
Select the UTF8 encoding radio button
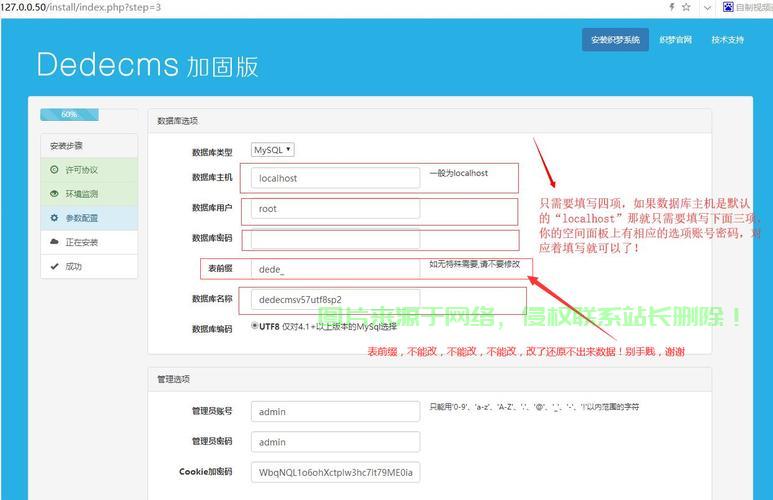(x=254, y=325)
